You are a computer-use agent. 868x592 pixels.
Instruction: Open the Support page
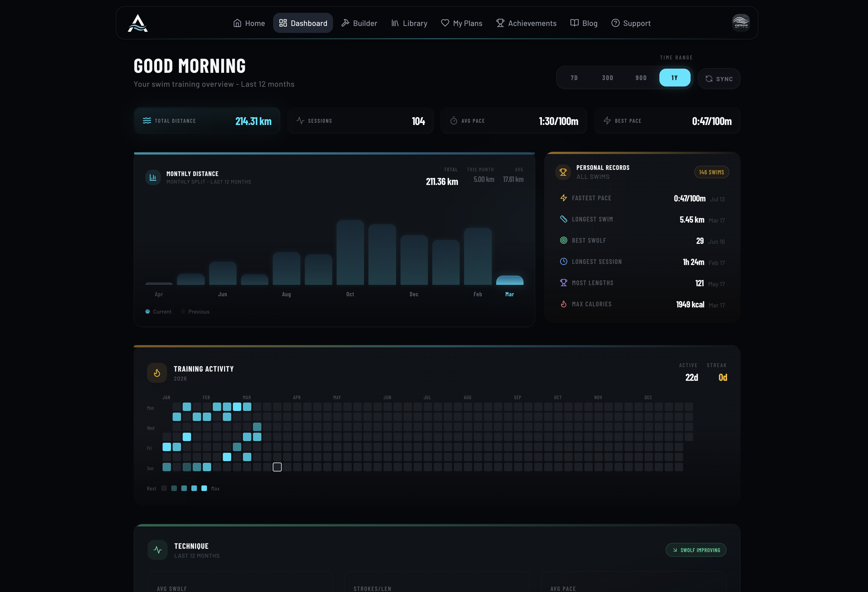point(631,23)
